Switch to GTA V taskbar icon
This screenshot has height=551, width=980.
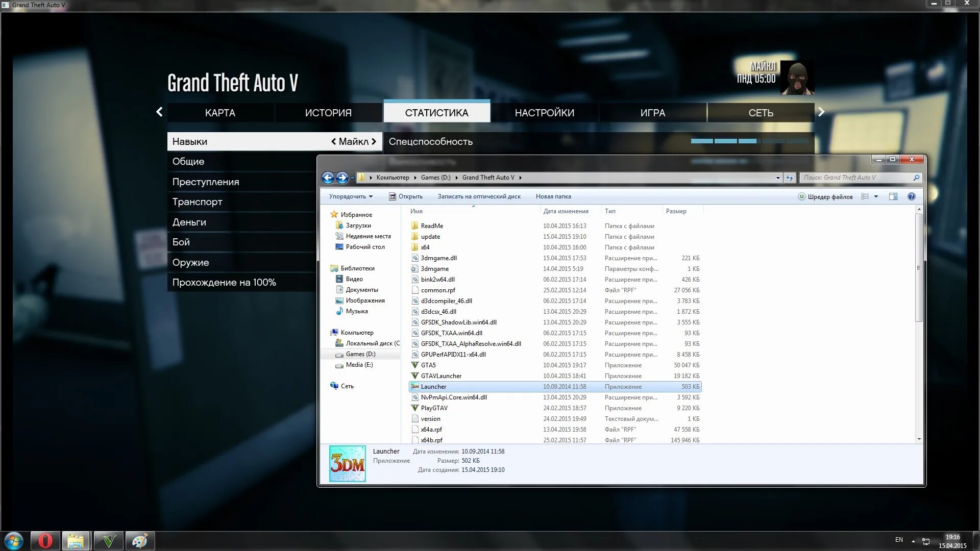[x=108, y=541]
